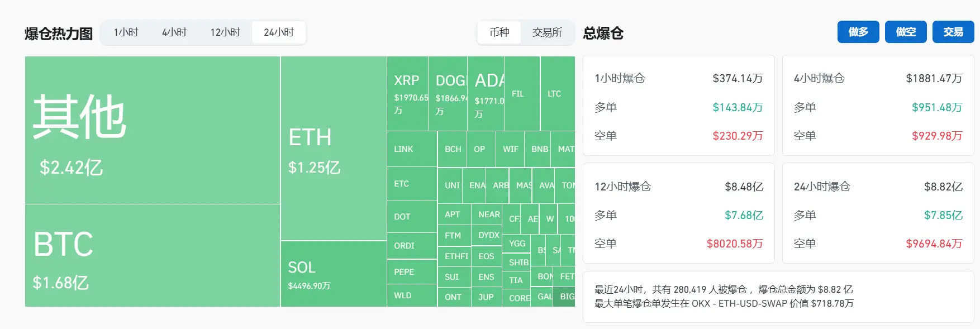This screenshot has height=329, width=980.
Task: Click the 最大单笔爆仓单 OKX summary line
Action: tap(724, 303)
